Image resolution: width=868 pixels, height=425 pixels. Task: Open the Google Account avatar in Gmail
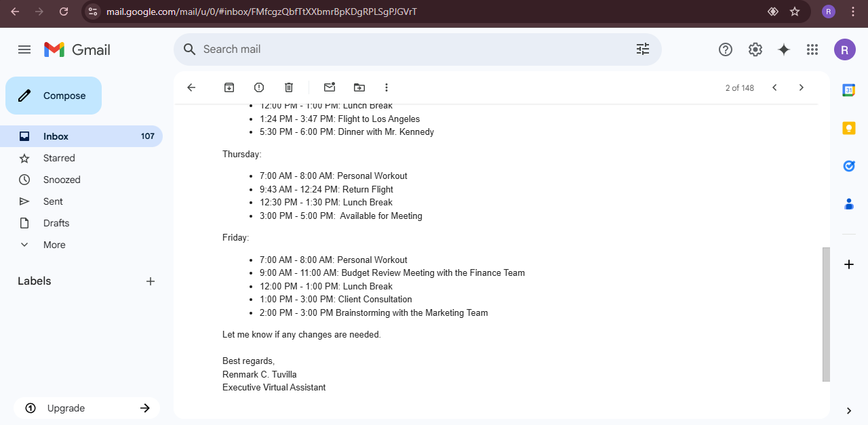point(845,49)
